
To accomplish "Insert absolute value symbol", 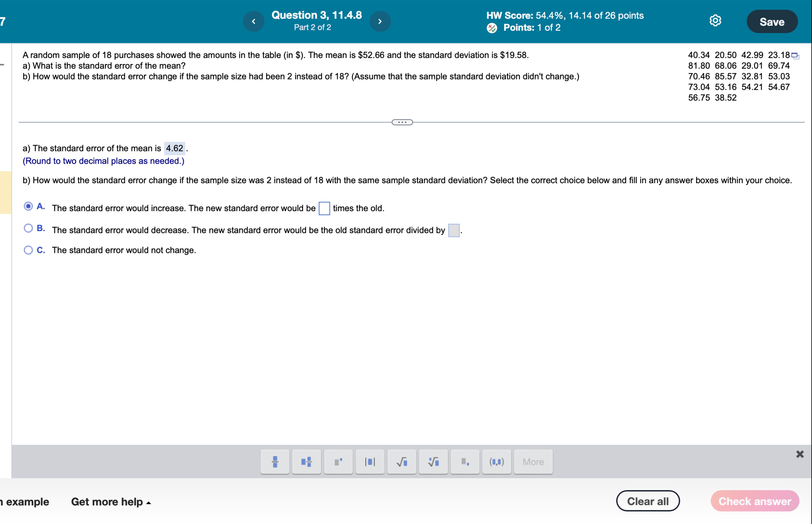I will tap(370, 462).
